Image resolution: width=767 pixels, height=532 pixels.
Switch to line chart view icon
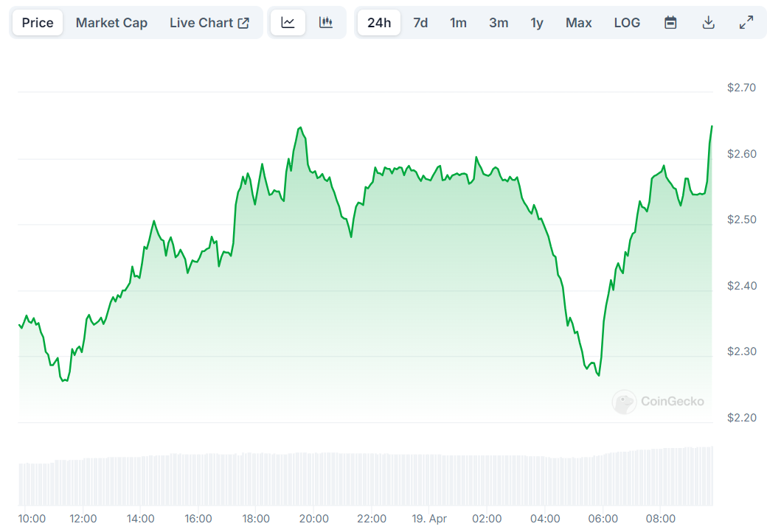[288, 23]
